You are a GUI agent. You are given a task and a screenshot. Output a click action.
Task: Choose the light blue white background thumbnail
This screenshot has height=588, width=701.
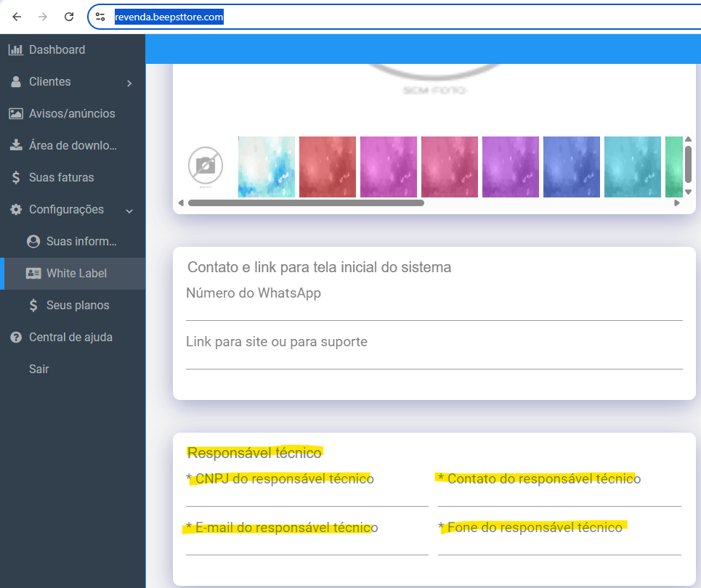pos(267,167)
